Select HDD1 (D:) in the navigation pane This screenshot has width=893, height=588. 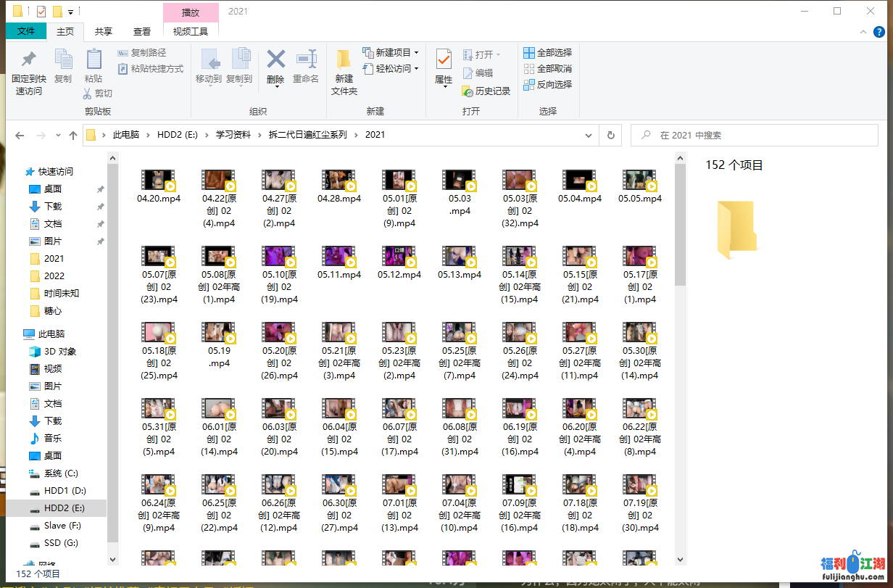(65, 491)
